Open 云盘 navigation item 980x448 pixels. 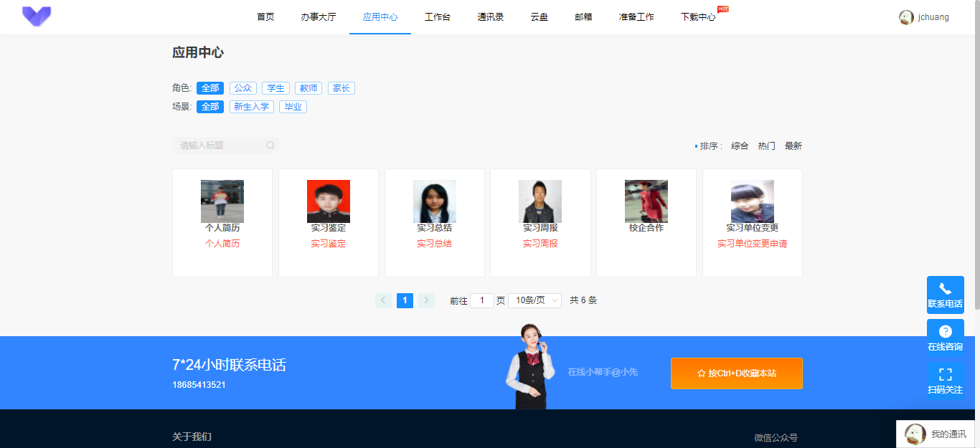[540, 17]
